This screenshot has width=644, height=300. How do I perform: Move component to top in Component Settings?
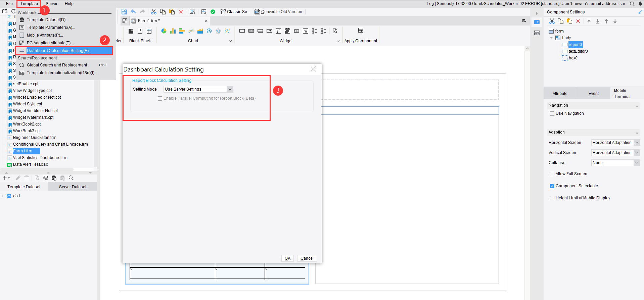[589, 21]
